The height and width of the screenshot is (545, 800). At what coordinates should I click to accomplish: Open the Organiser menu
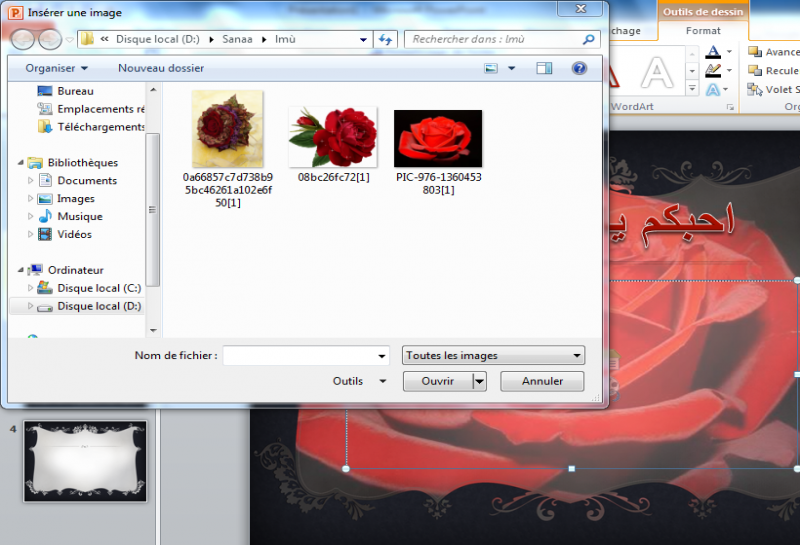click(x=56, y=68)
